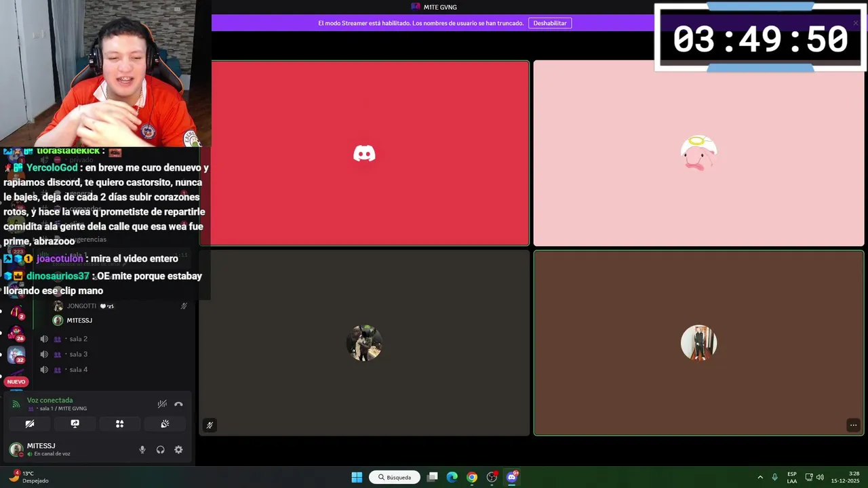
Task: Open clock showing 3:28 15-12-2025
Action: coord(846,477)
